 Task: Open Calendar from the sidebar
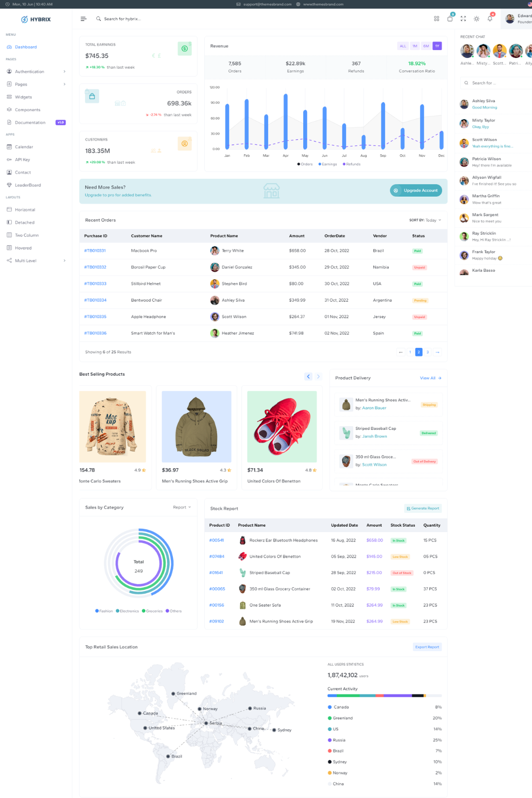click(24, 147)
